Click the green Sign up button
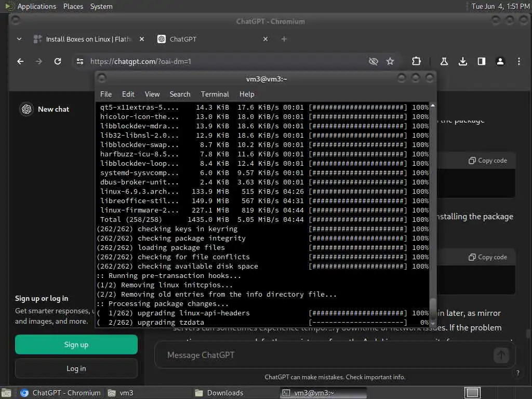 (x=76, y=345)
